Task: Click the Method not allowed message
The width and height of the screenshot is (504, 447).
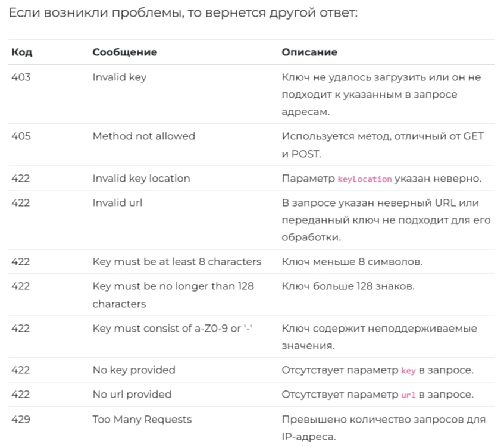Action: [x=143, y=136]
